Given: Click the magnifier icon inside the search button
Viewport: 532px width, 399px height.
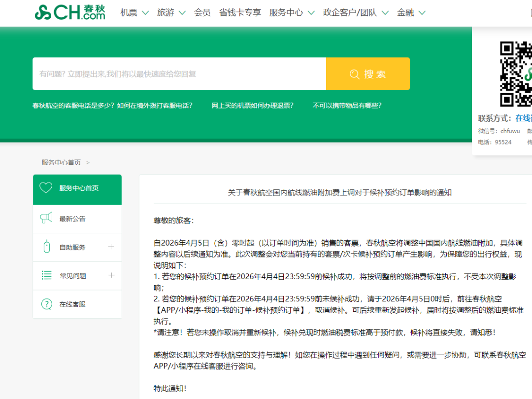Looking at the screenshot, I should [x=354, y=74].
